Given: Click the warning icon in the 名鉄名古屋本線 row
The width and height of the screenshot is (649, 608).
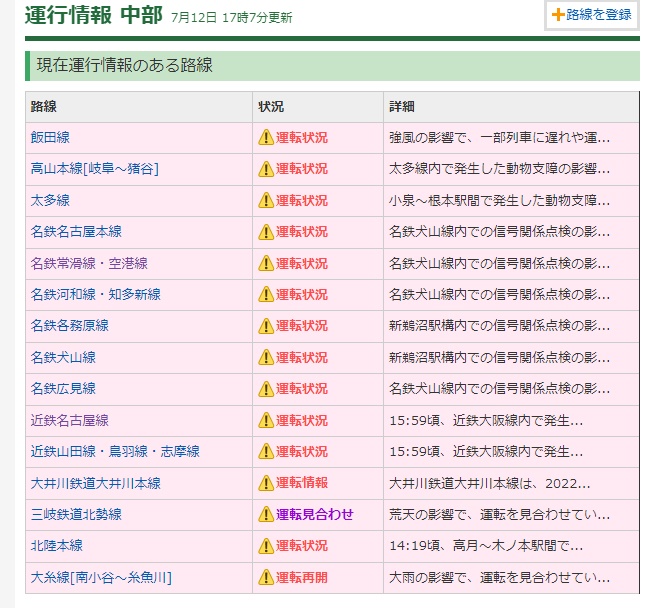Looking at the screenshot, I should click(266, 232).
